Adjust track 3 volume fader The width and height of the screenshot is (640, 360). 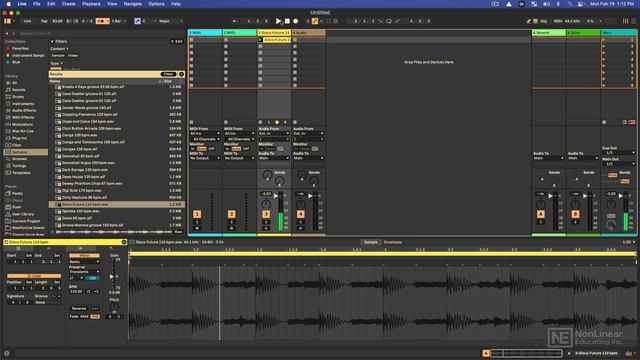(x=276, y=196)
